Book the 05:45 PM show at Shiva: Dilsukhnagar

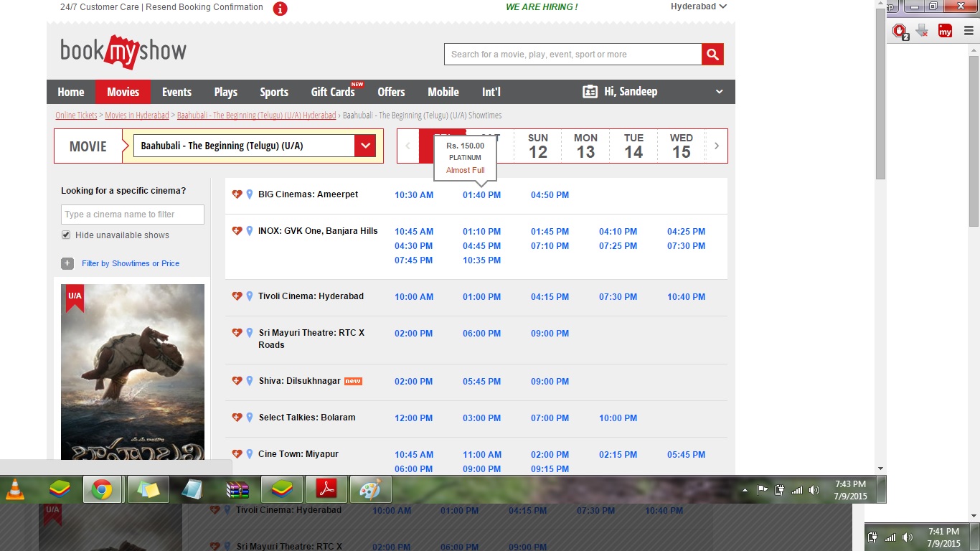[481, 382]
